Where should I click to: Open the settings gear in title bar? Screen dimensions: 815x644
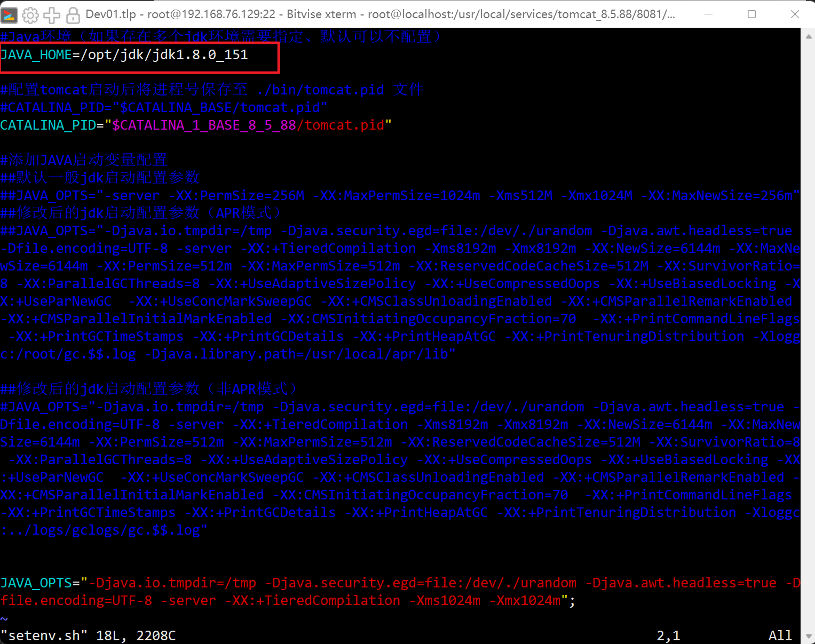[x=30, y=14]
